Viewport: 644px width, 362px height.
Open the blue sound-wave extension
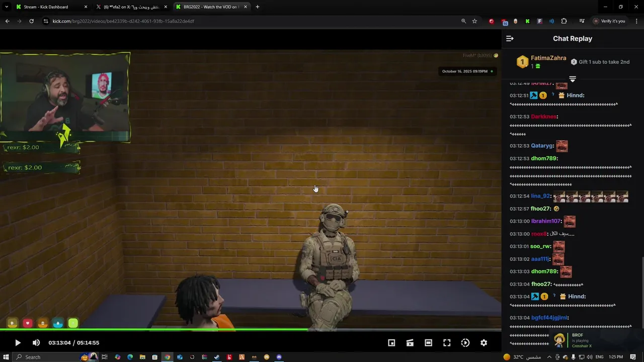coord(551,21)
